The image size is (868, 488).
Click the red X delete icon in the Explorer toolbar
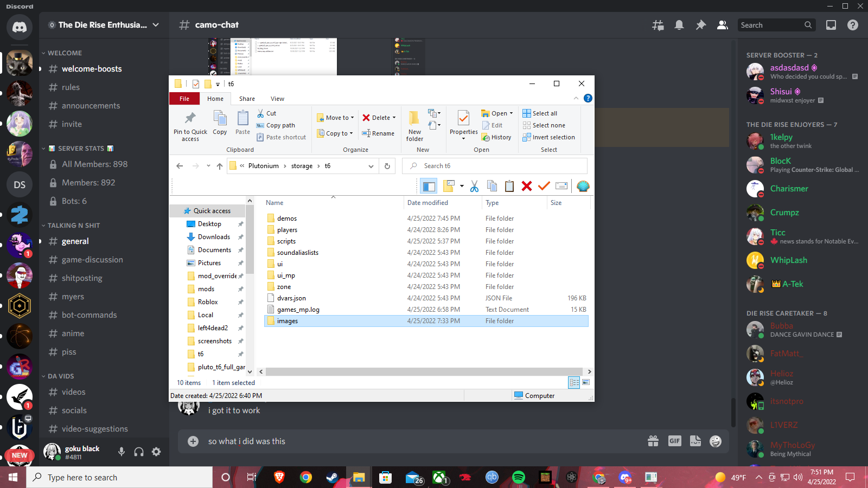click(x=526, y=187)
